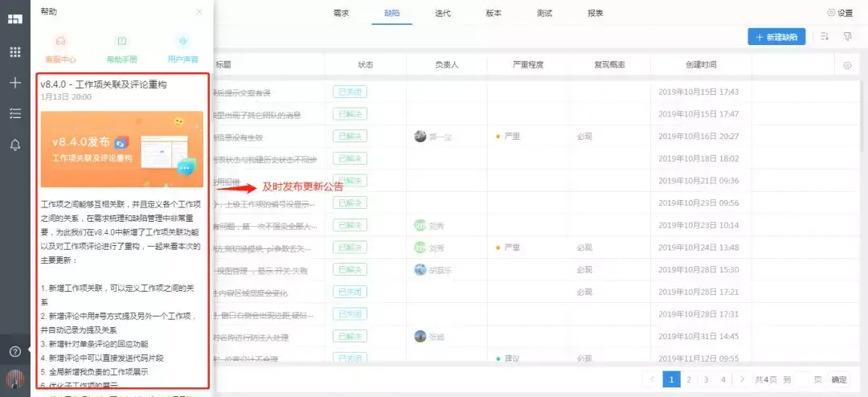Go to page 3

[x=706, y=379]
